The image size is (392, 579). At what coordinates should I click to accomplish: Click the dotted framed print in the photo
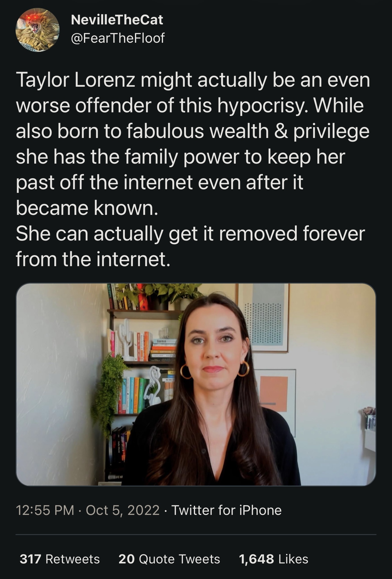pyautogui.click(x=263, y=317)
